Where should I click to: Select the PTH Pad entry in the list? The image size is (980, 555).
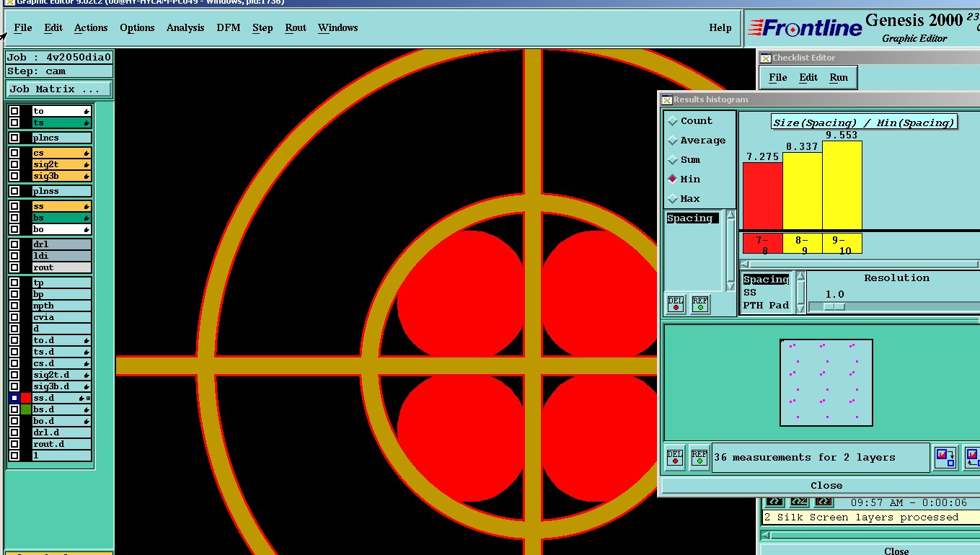tap(766, 305)
